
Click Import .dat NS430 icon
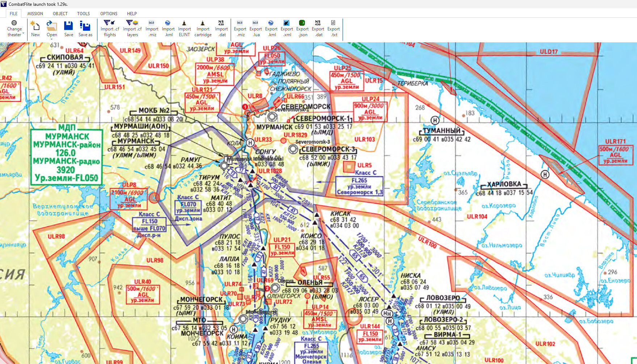(221, 29)
